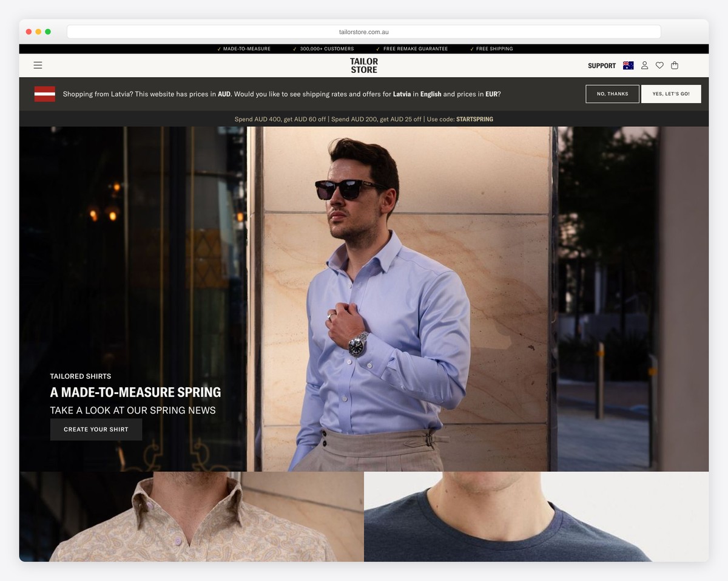Click the tailorstore.com.au address bar
Screen dimensions: 728x581
(x=364, y=32)
